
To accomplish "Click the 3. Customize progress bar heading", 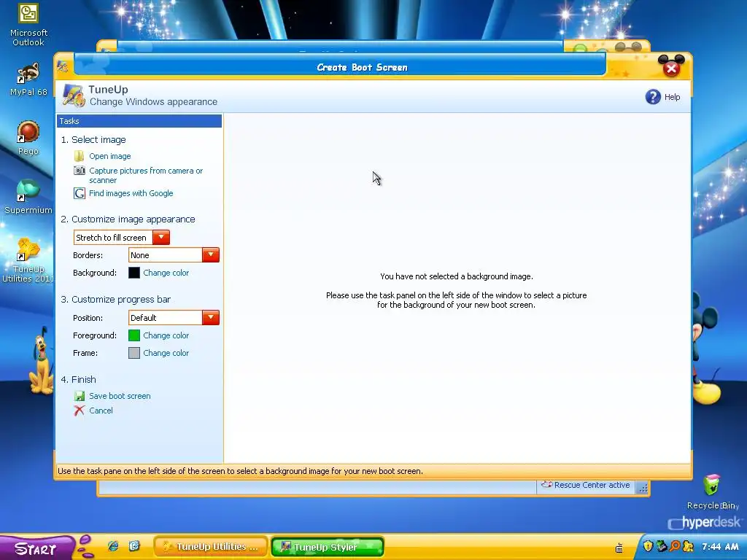I will pos(115,299).
